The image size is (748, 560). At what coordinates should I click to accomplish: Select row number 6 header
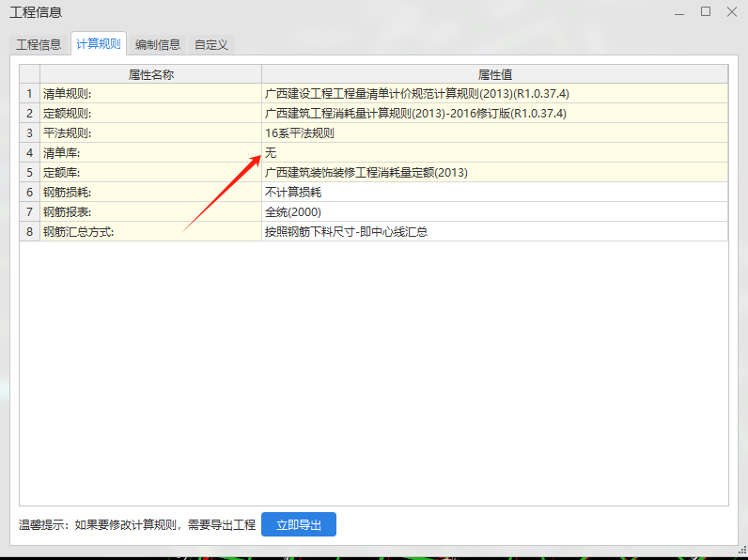pos(29,193)
